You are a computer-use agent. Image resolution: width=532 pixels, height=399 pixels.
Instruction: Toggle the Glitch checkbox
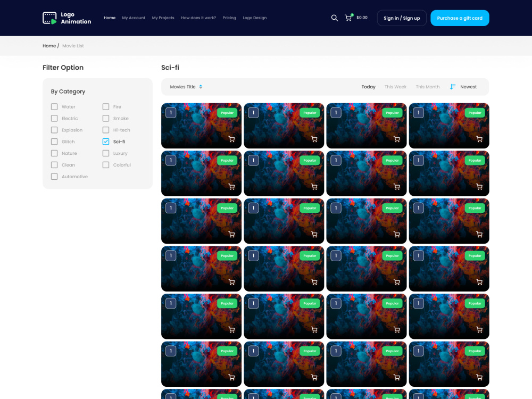click(54, 142)
